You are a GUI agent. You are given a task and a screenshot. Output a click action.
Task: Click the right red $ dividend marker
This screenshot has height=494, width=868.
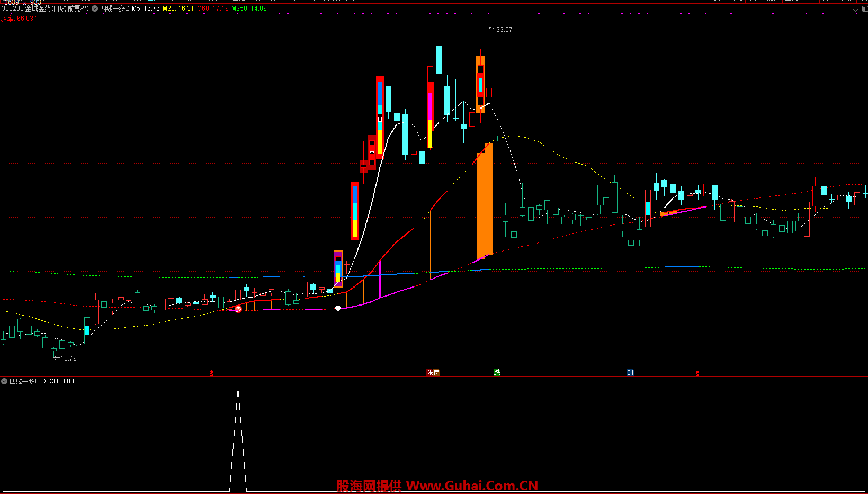tap(697, 373)
